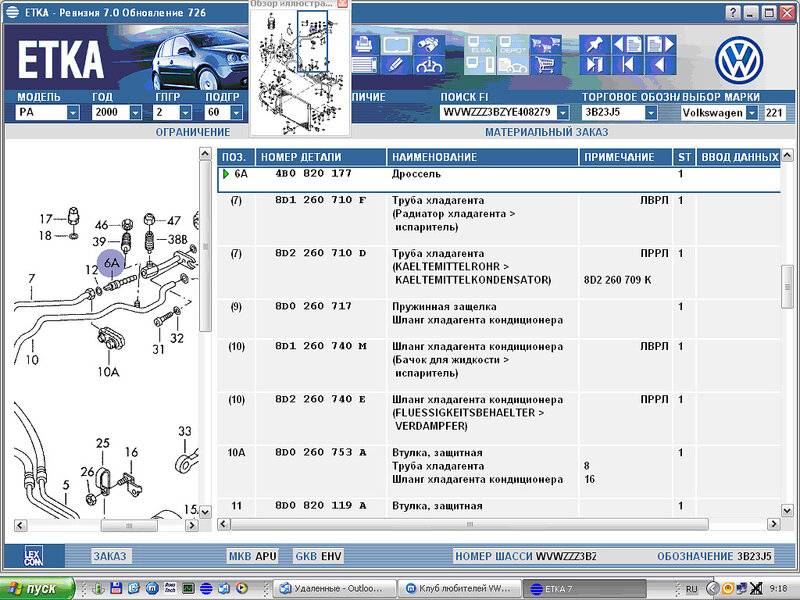Image resolution: width=800 pixels, height=600 pixels.
Task: Open the binoculars search icon
Action: [429, 45]
